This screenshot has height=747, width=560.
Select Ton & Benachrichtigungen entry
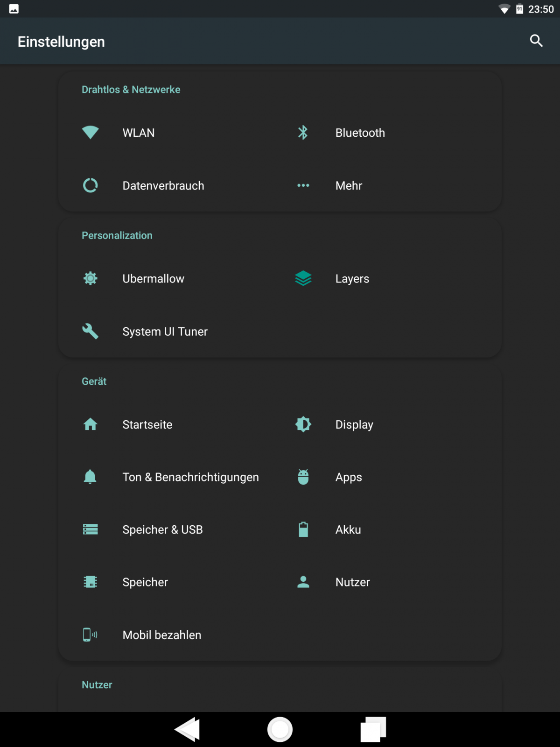coord(190,477)
